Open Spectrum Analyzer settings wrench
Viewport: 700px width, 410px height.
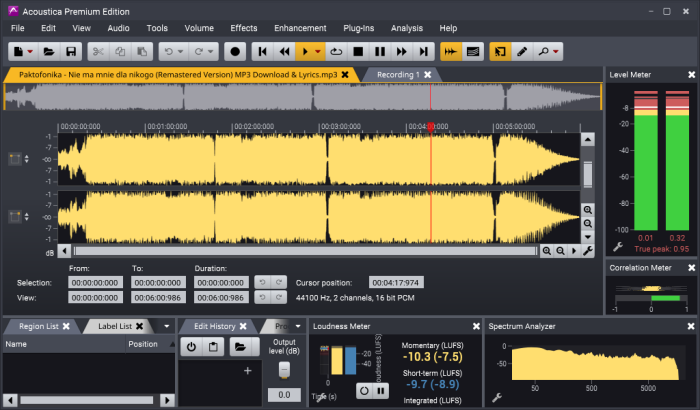497,397
